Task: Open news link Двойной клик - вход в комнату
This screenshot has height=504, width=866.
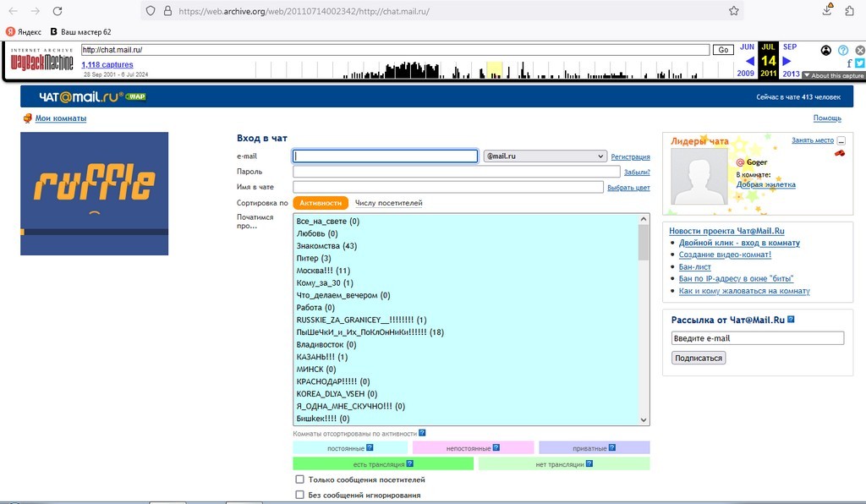Action: [739, 243]
